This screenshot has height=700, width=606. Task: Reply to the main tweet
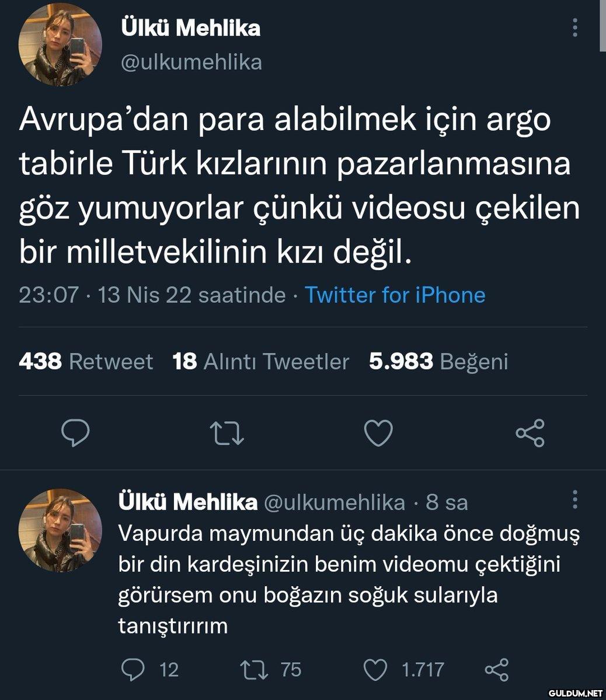pyautogui.click(x=75, y=433)
